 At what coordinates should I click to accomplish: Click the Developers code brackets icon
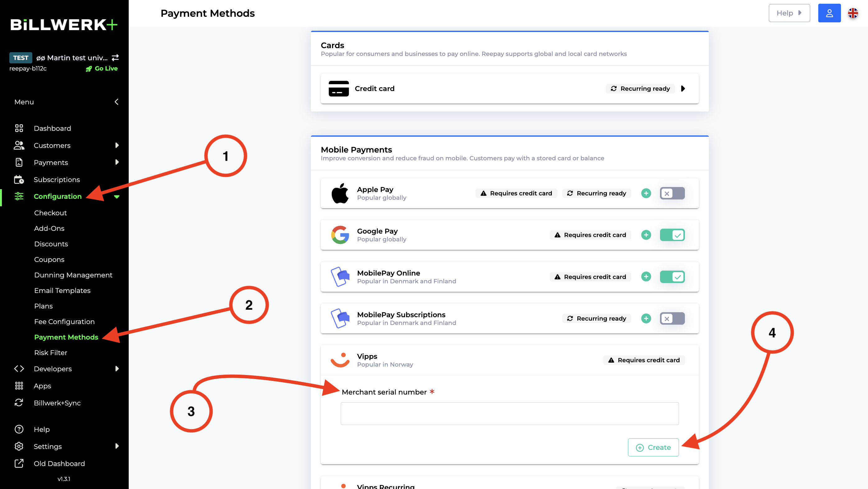[19, 369]
